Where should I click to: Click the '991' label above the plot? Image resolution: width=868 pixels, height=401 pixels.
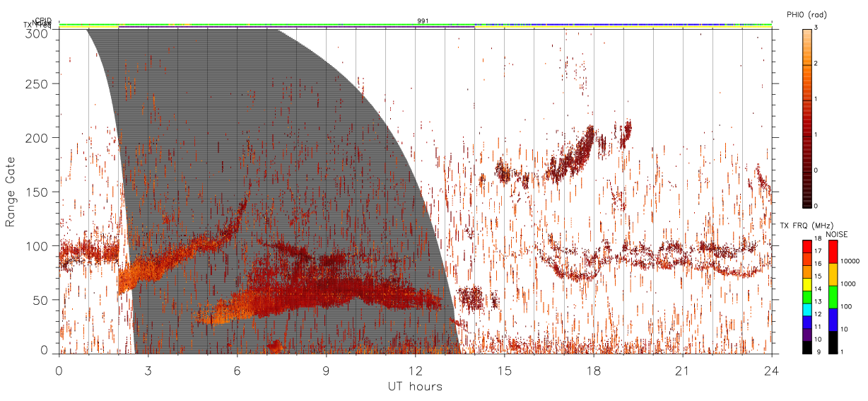[x=422, y=21]
